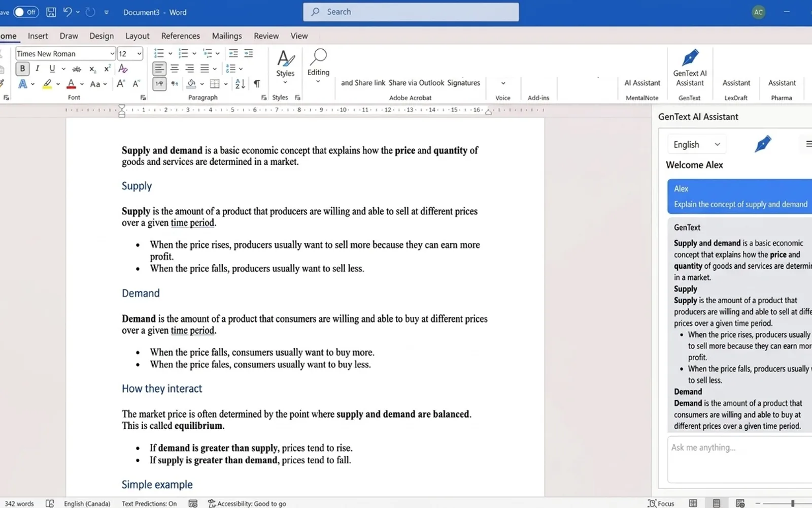The width and height of the screenshot is (812, 508).
Task: Toggle underline formatting
Action: coord(52,69)
